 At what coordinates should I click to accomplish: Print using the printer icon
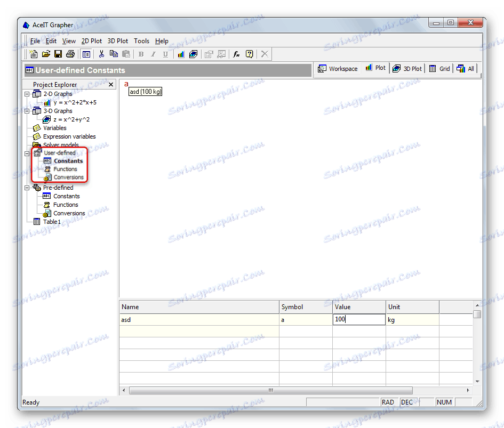70,54
